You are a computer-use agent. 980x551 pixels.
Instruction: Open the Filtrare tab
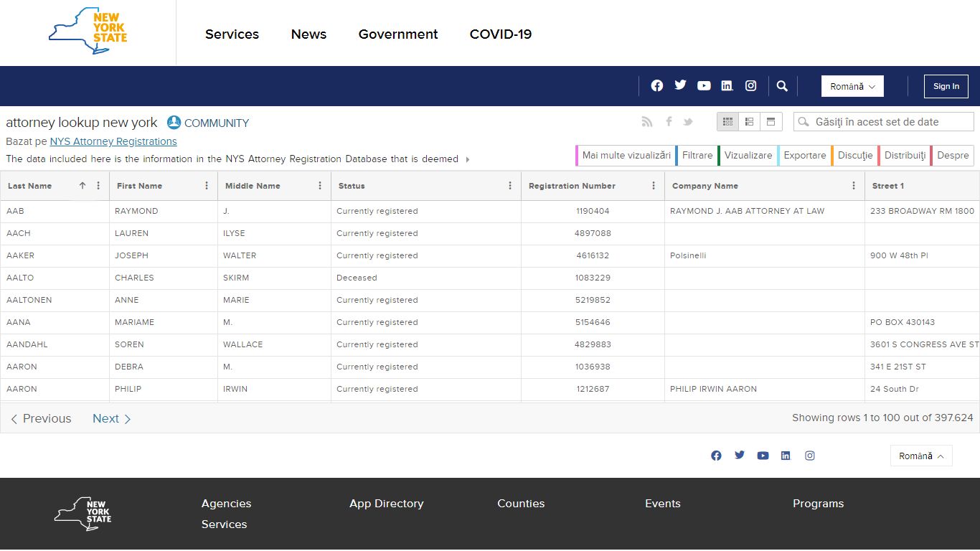(697, 155)
